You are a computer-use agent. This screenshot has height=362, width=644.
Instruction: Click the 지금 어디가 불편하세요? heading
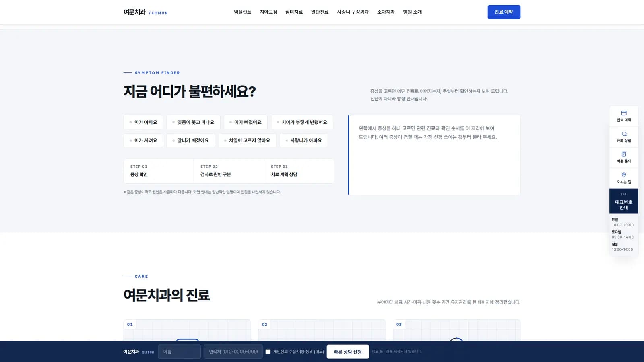[190, 91]
